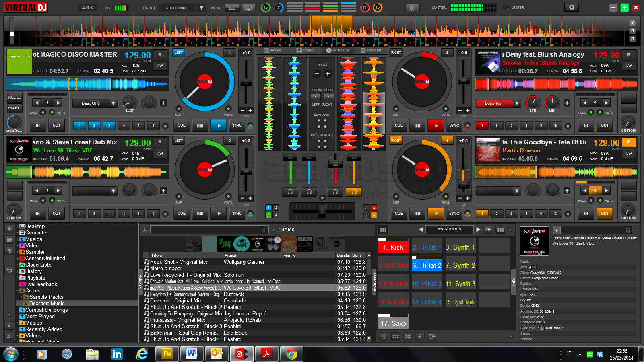The width and height of the screenshot is (644, 362).
Task: Open Google Chrome from the taskbar
Action: coord(291,354)
